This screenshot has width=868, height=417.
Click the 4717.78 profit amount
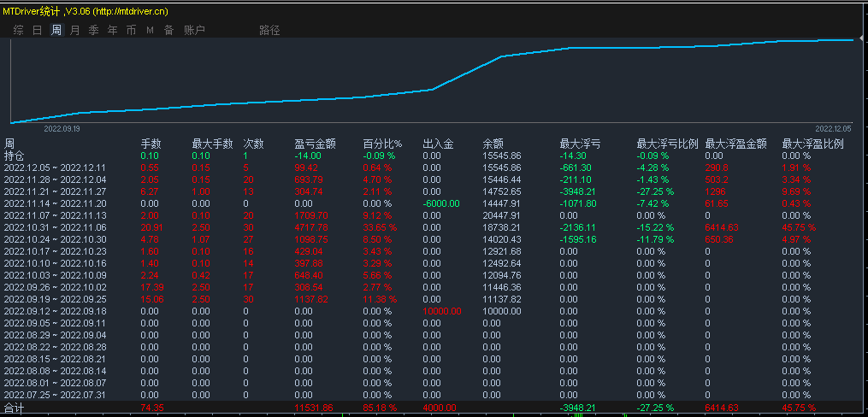pos(311,227)
